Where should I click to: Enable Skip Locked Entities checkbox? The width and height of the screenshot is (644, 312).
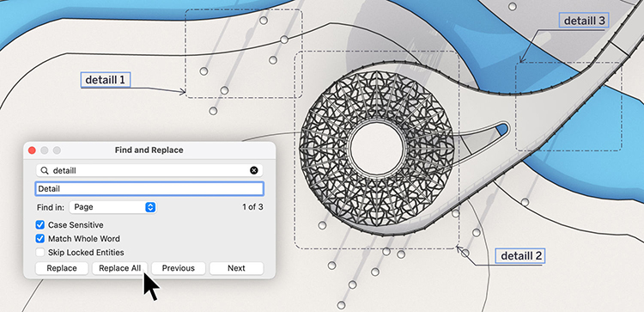click(39, 252)
